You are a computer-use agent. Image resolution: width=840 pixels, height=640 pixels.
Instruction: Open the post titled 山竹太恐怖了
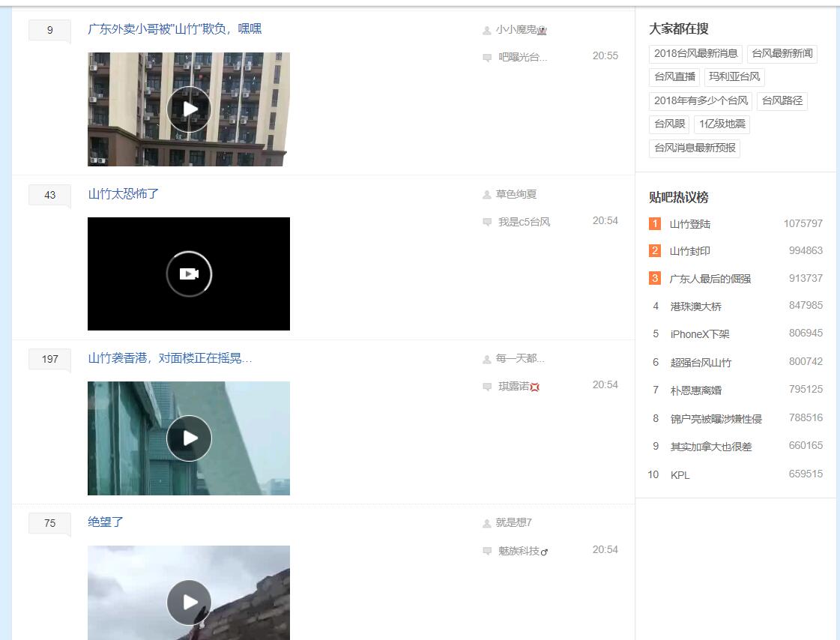coord(123,194)
